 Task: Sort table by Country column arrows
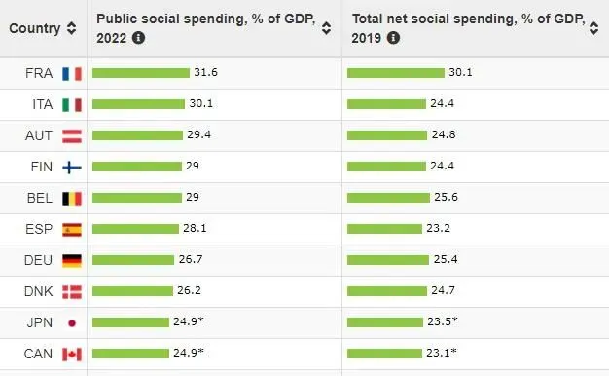71,28
